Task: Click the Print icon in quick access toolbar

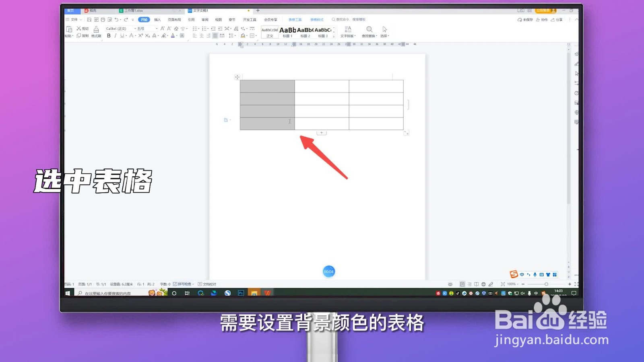Action: [x=103, y=19]
